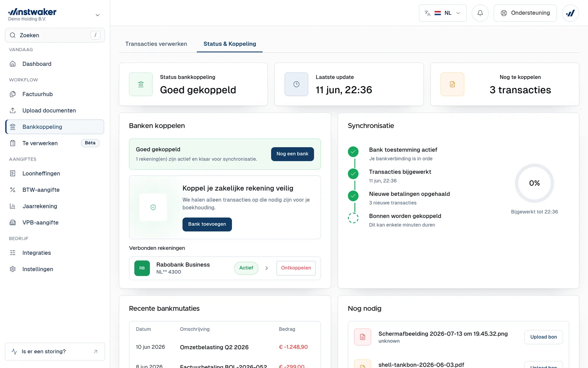Go to Factuurhub in sidebar
588x368 pixels.
point(55,94)
